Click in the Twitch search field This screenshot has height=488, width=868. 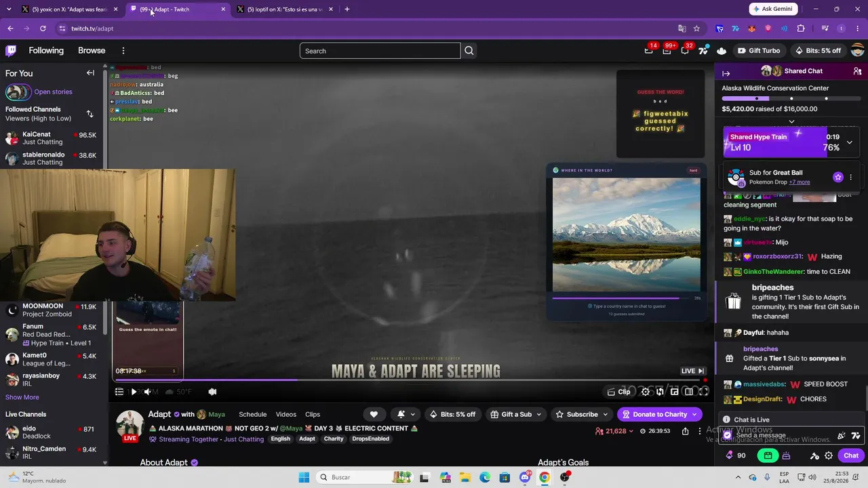point(380,51)
